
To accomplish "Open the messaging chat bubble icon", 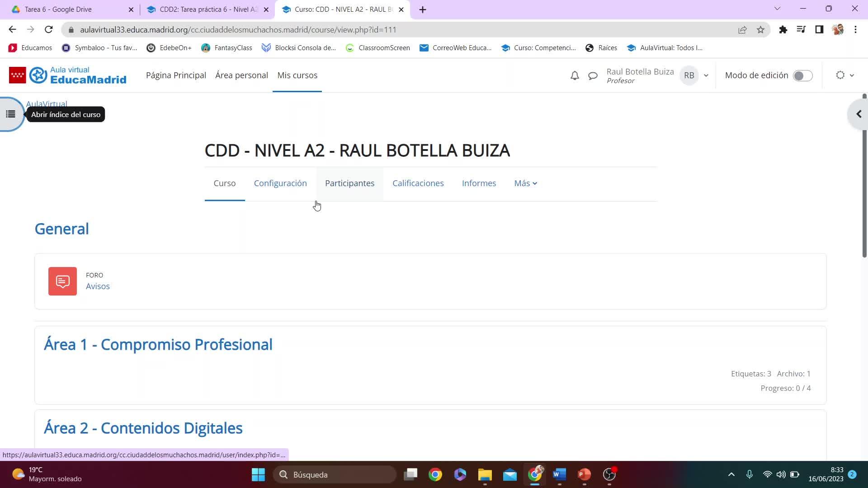I will click(x=593, y=75).
